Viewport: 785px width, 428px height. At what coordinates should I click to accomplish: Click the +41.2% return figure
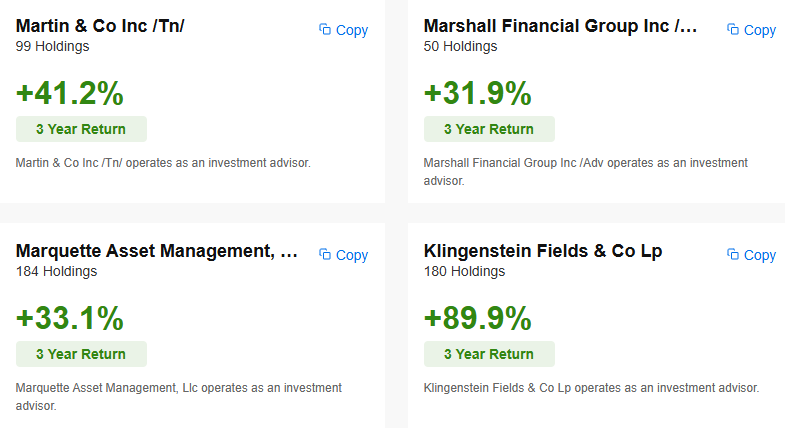coord(70,93)
